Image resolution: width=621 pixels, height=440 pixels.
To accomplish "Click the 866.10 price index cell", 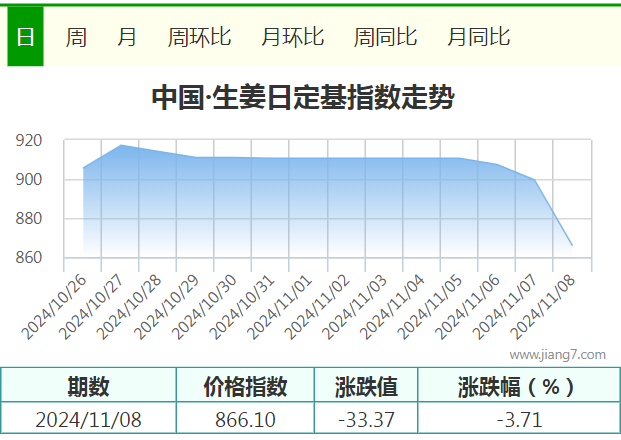I will 245,419.
